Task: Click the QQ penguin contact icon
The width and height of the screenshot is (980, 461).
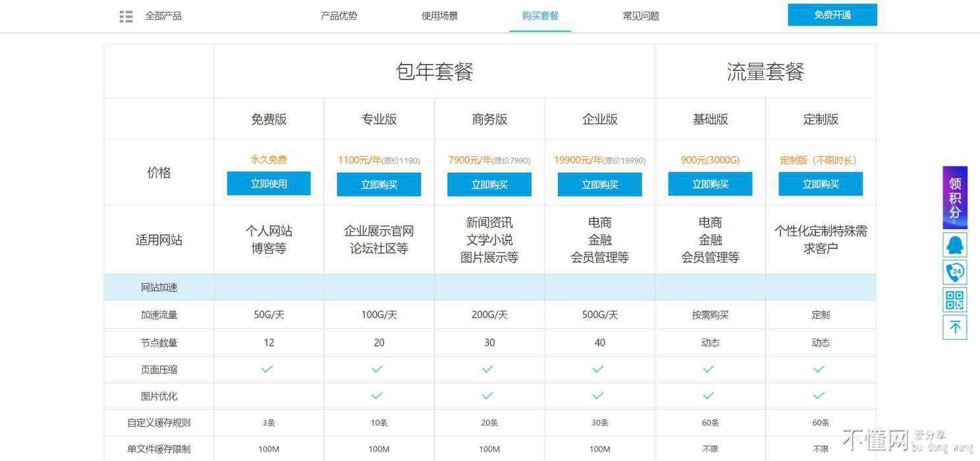Action: 955,245
